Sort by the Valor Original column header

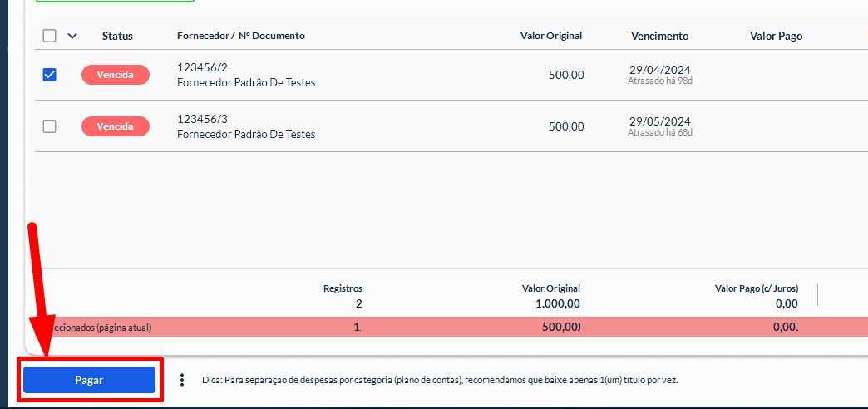click(550, 36)
